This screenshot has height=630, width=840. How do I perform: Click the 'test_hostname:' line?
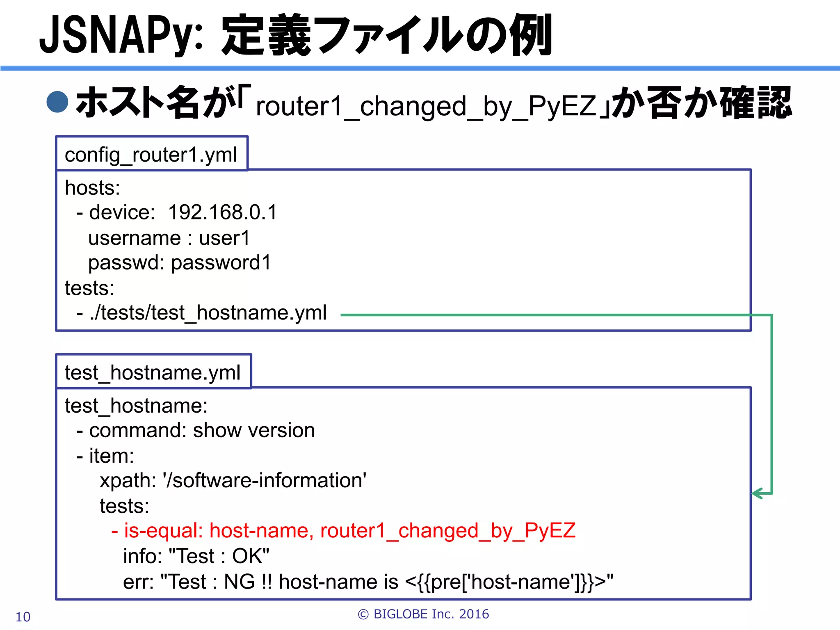click(136, 406)
